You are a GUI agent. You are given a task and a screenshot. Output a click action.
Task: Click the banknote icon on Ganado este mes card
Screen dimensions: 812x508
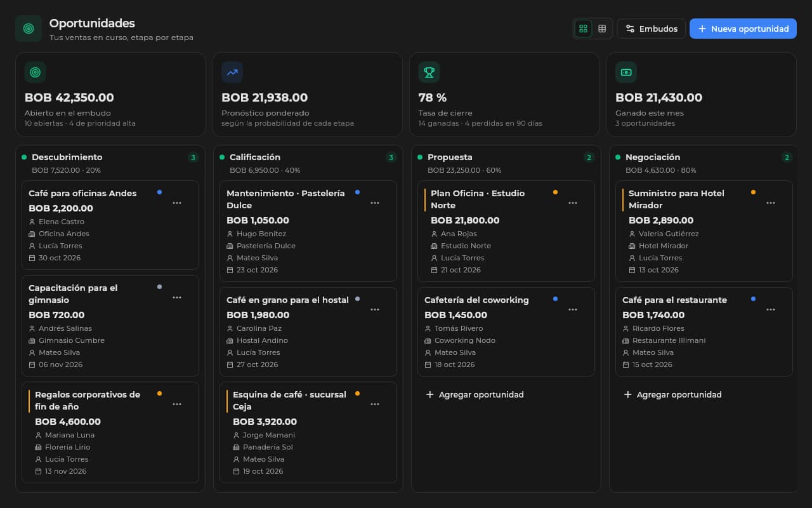pyautogui.click(x=626, y=72)
